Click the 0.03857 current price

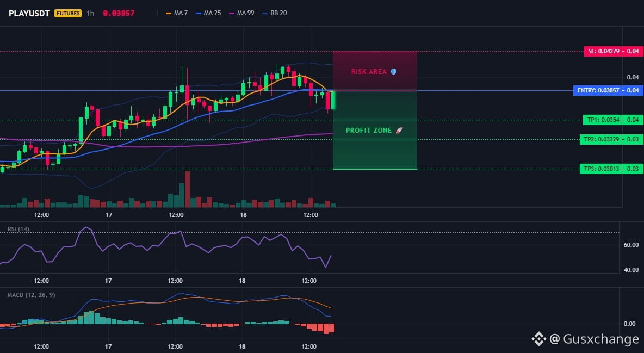119,13
